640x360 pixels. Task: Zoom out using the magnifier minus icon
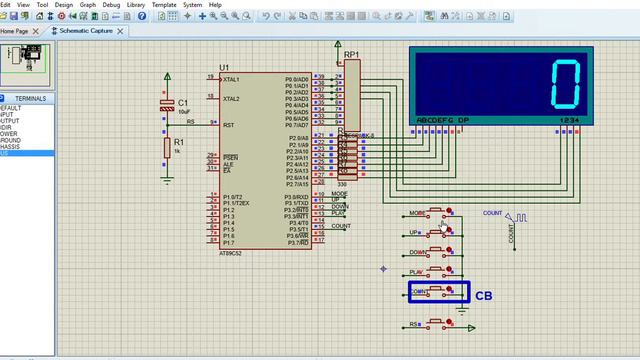224,16
